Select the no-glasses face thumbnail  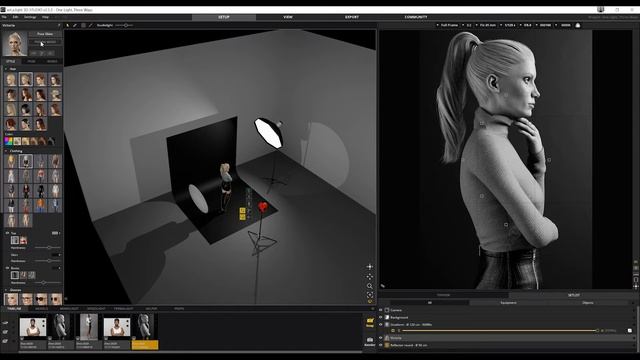11,299
